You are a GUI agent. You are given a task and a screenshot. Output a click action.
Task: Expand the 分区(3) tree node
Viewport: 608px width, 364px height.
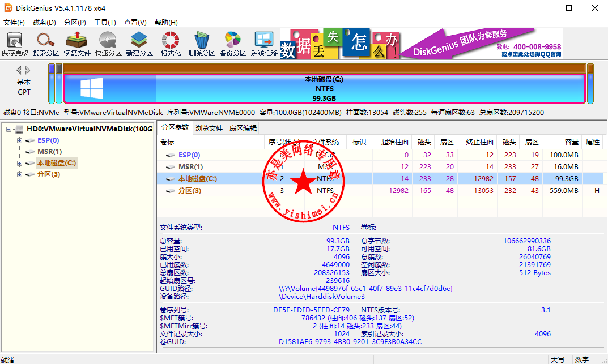[19, 175]
